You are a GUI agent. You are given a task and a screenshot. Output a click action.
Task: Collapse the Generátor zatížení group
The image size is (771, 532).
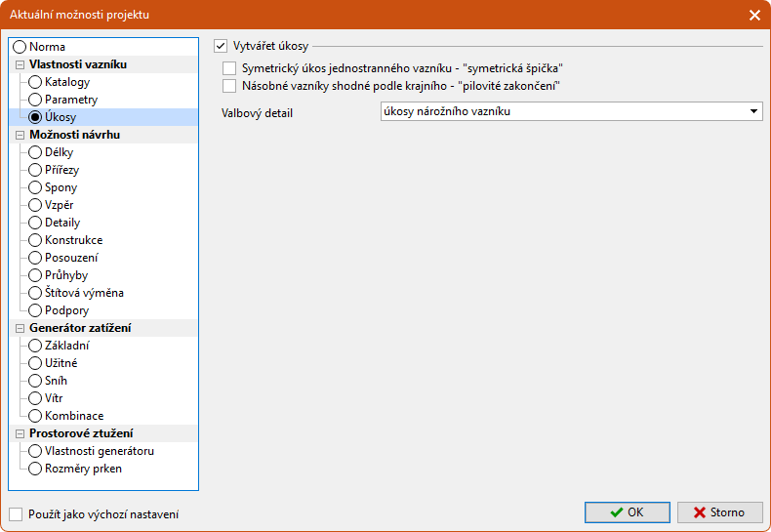point(20,328)
